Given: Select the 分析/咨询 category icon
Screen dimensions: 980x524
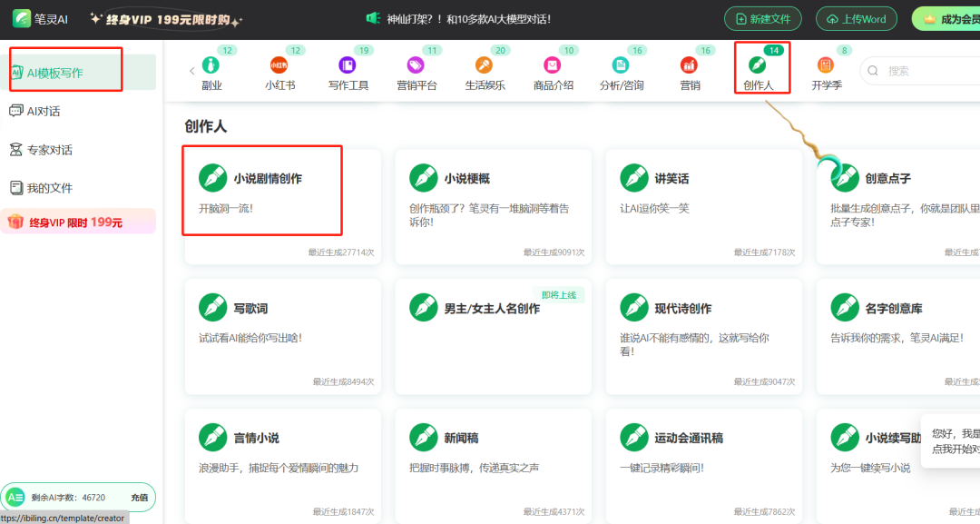Looking at the screenshot, I should coord(621,64).
